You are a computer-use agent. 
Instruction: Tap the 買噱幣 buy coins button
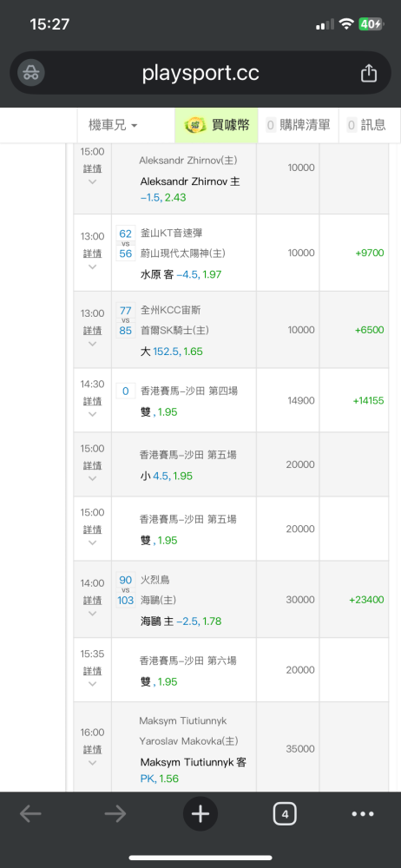pyautogui.click(x=216, y=125)
